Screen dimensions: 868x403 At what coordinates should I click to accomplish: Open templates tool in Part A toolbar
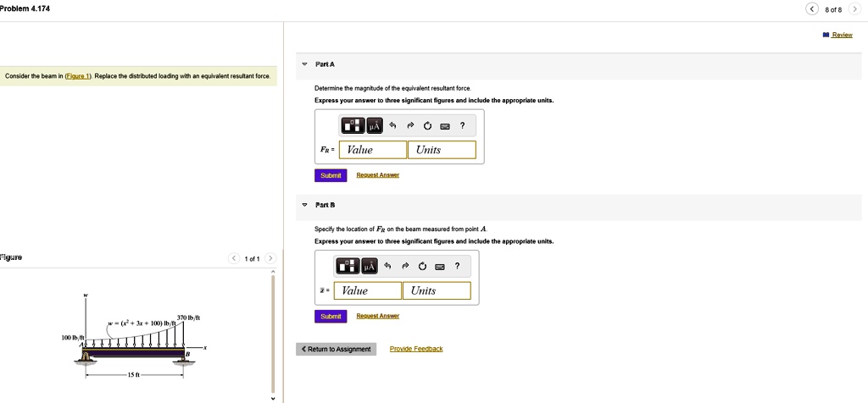pos(353,126)
